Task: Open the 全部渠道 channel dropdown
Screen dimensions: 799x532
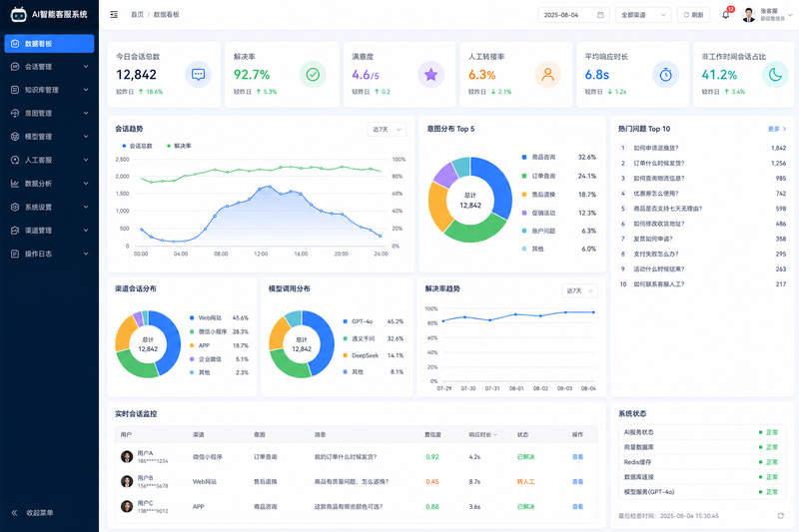Action: (643, 15)
